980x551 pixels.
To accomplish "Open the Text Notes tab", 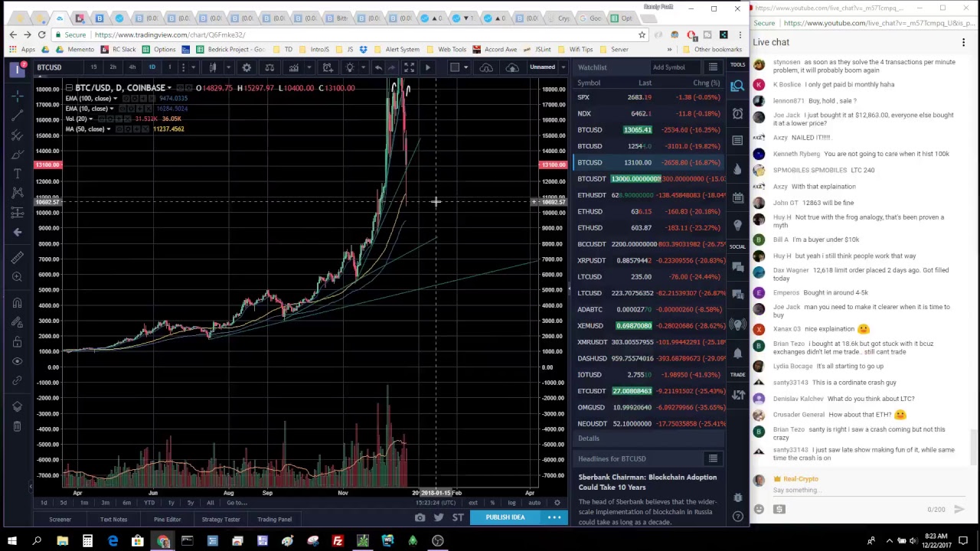I will (113, 519).
